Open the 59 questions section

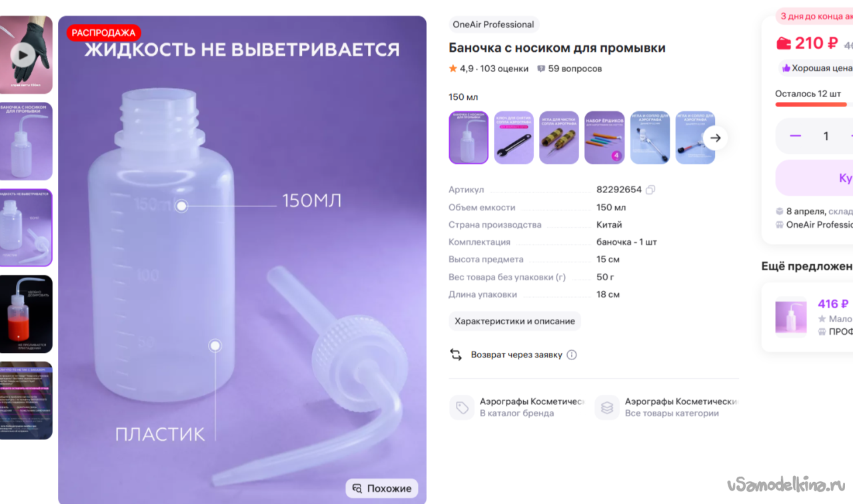coord(569,69)
